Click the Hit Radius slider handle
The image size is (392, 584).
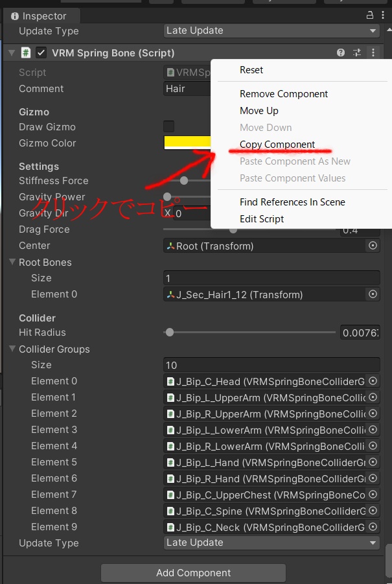(x=170, y=333)
